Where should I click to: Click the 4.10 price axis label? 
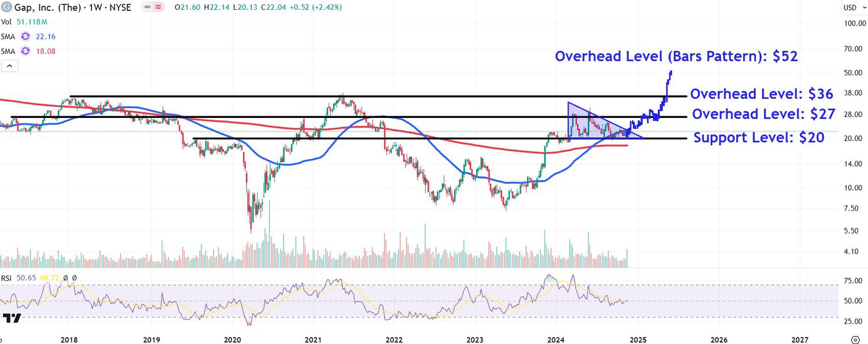tap(850, 251)
